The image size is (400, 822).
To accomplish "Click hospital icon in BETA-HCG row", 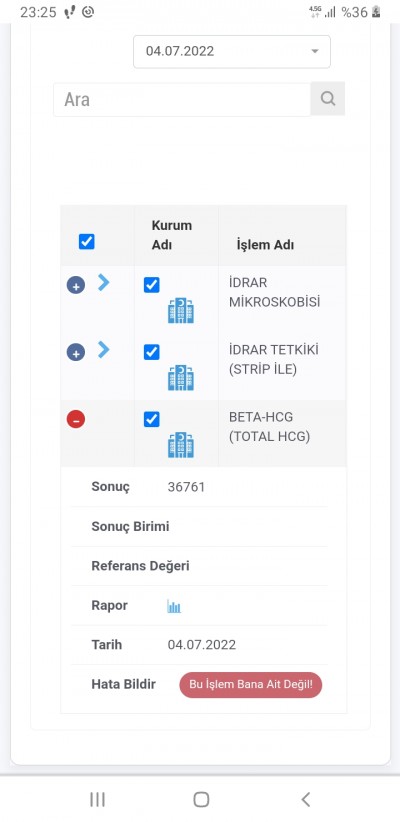I will pos(181,445).
